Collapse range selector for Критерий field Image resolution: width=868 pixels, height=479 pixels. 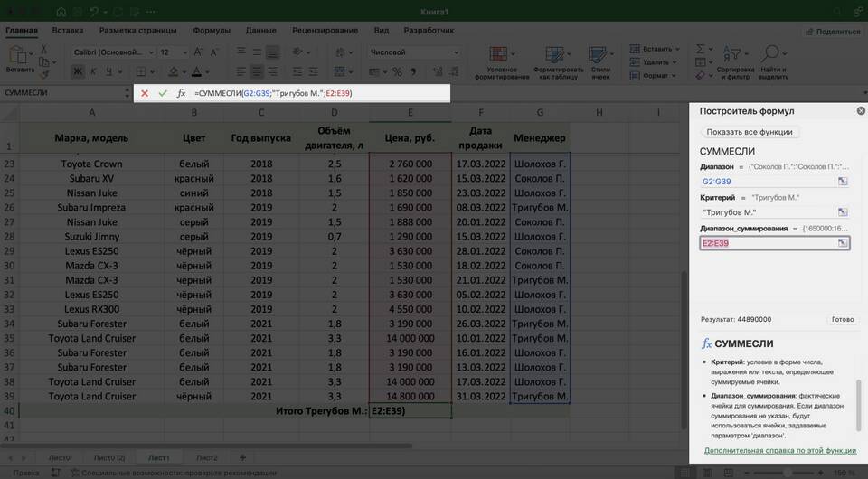point(842,212)
